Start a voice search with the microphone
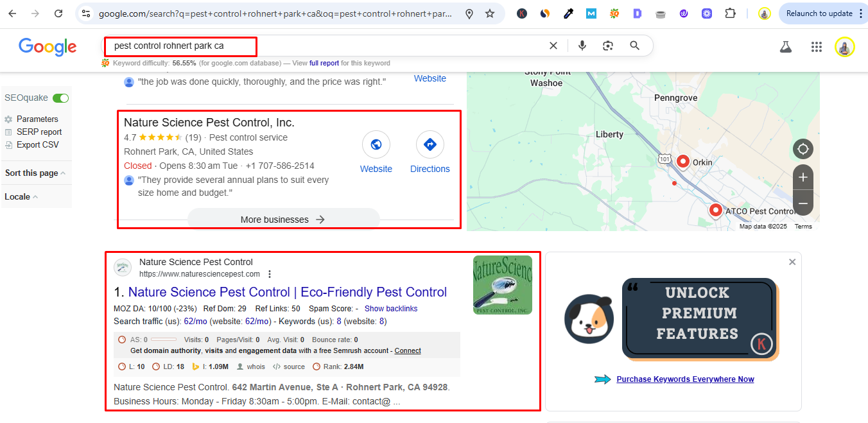868x423 pixels. point(582,46)
